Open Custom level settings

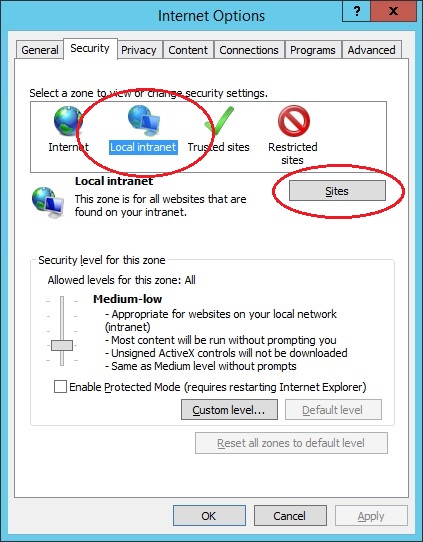point(229,410)
